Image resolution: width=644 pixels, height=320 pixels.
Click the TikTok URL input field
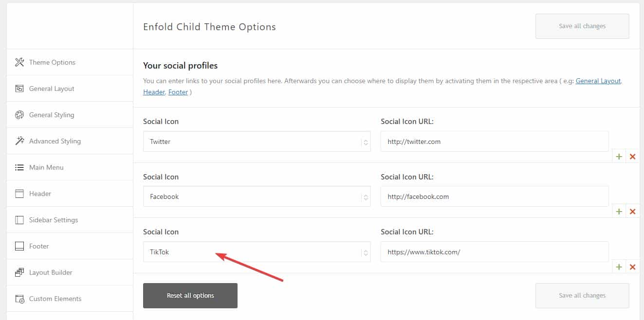click(495, 252)
